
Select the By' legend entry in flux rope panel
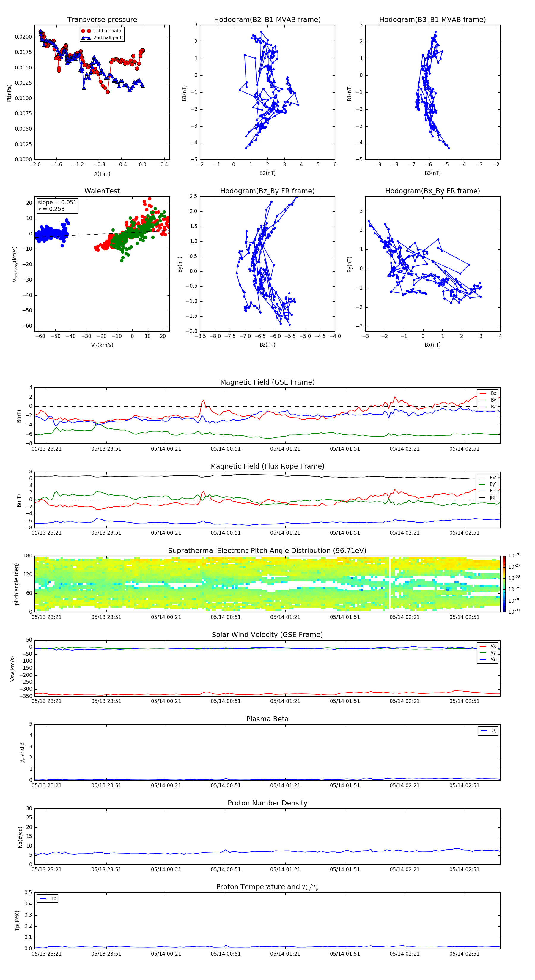point(487,484)
